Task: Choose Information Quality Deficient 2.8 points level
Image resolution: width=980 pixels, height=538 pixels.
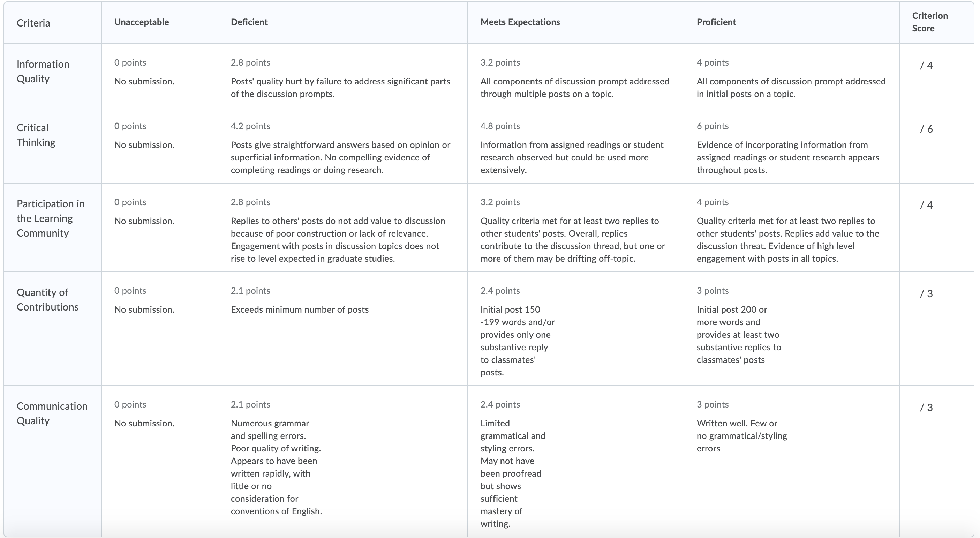Action: coord(342,75)
